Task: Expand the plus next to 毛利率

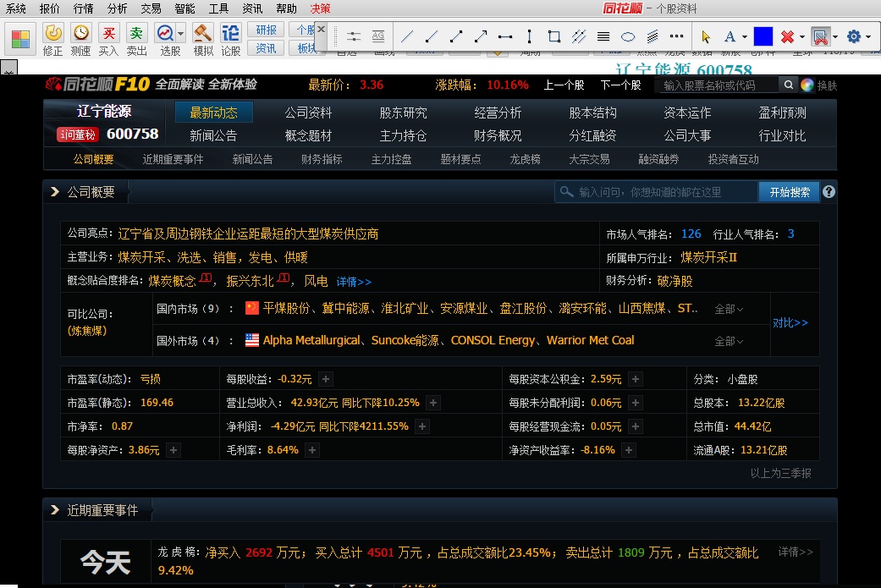Action: (x=312, y=450)
